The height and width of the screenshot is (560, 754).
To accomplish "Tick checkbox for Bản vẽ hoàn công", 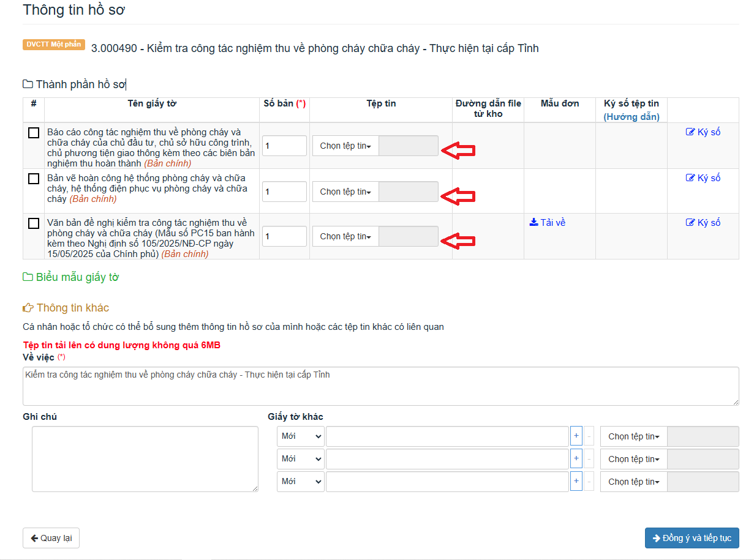I will tap(34, 179).
